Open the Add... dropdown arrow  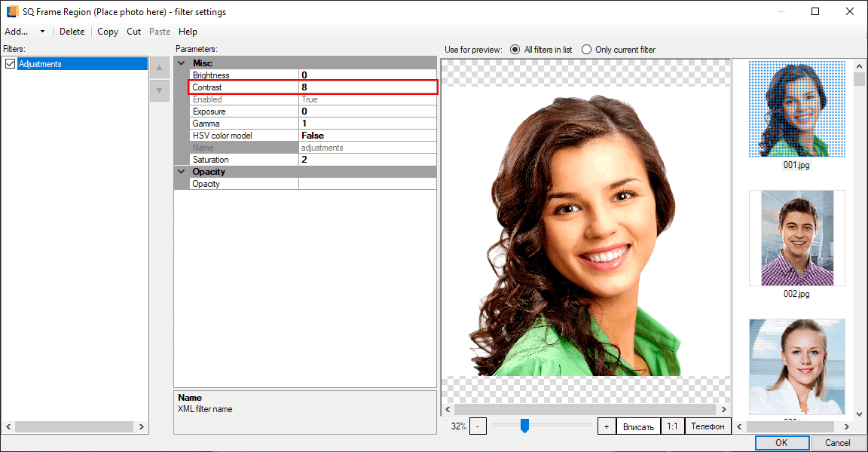pos(42,32)
